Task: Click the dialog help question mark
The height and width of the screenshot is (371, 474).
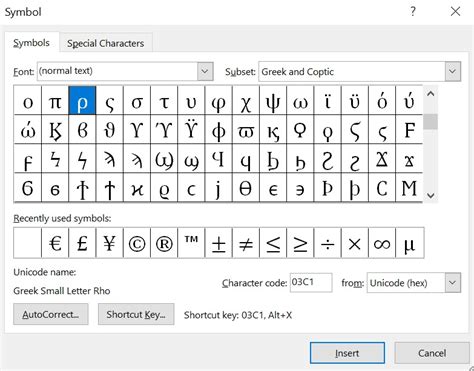Action: click(413, 12)
